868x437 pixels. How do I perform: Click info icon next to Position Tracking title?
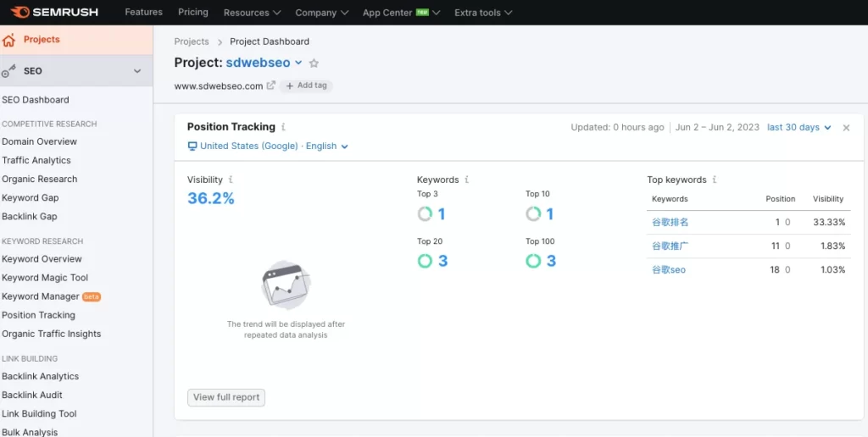(283, 127)
